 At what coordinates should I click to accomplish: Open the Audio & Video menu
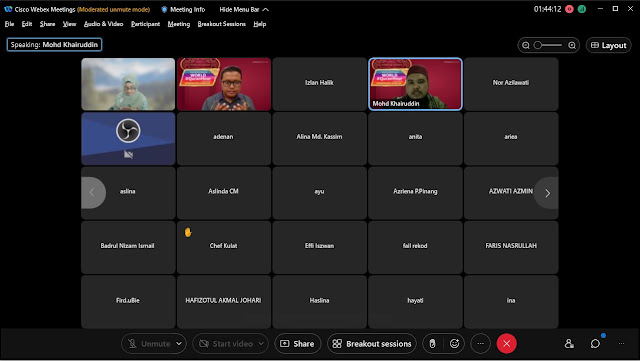[x=103, y=24]
